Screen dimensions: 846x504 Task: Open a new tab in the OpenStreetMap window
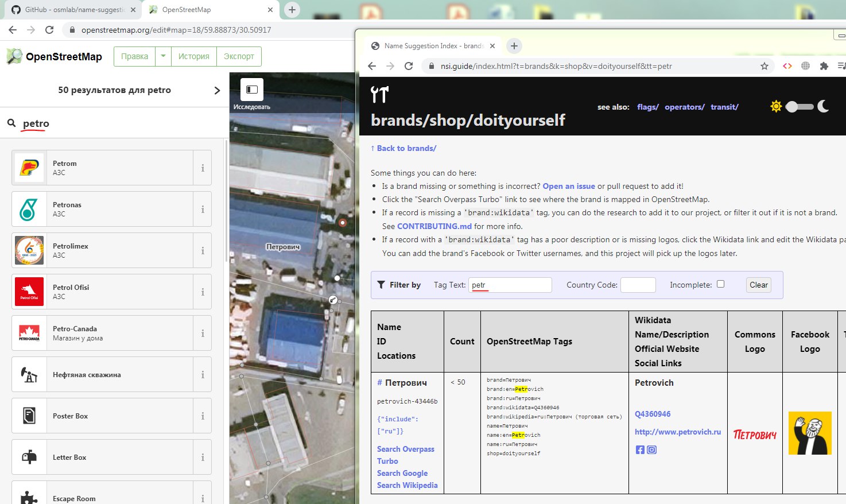tap(292, 10)
